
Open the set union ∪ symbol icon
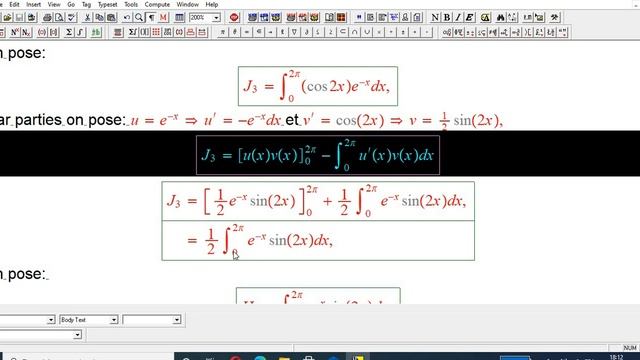tap(367, 32)
